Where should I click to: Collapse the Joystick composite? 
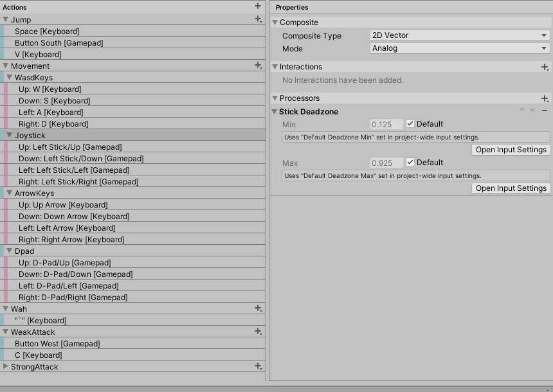[10, 135]
